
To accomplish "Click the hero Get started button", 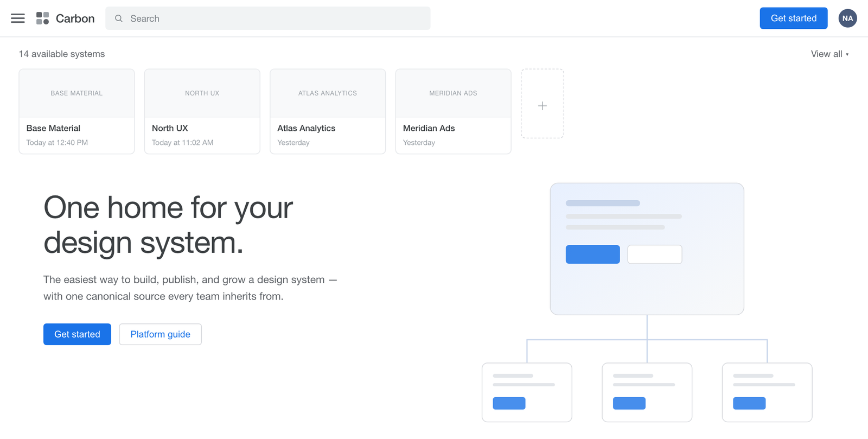I will (x=77, y=334).
